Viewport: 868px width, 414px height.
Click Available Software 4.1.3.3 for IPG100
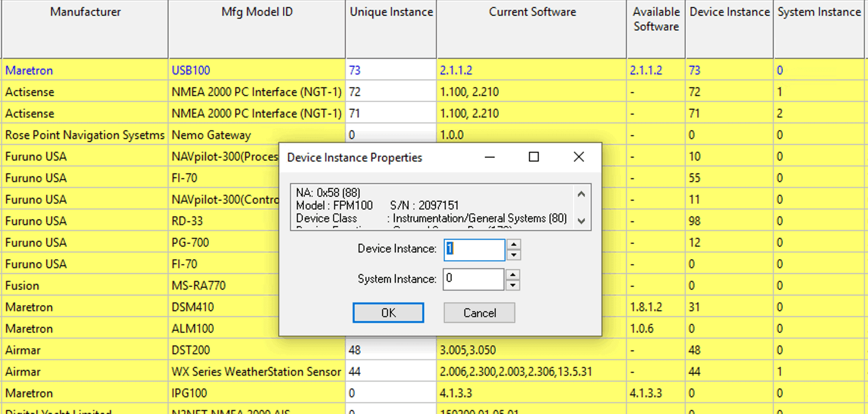tap(656, 393)
